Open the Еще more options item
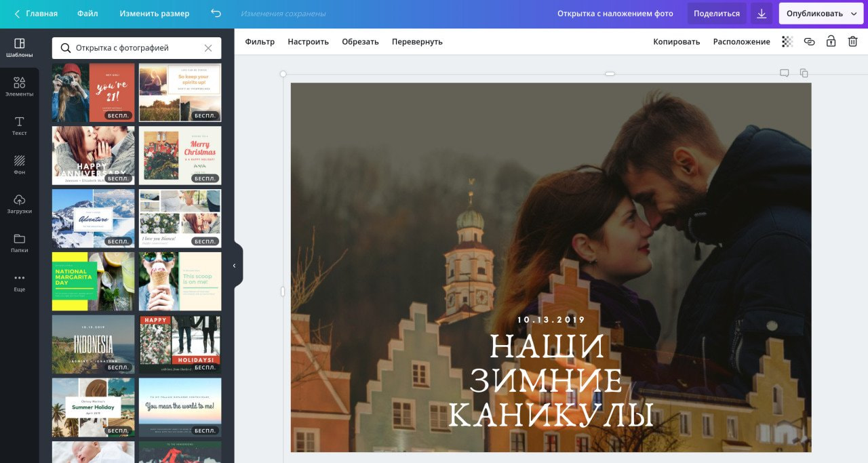The image size is (868, 463). click(19, 282)
